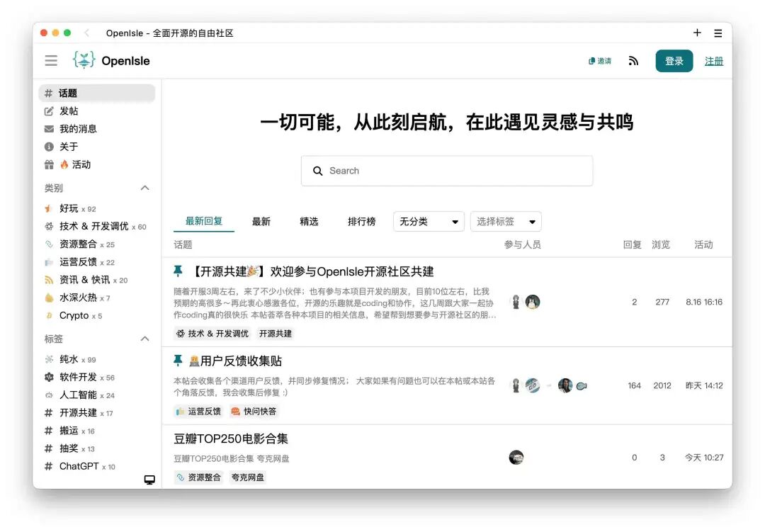Collapse the 类别 categories section
The image size is (765, 532).
(x=144, y=188)
